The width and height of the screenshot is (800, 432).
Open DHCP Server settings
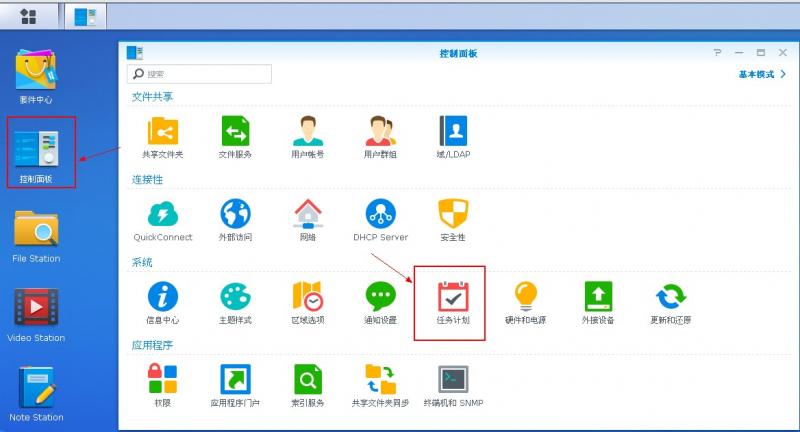tap(381, 220)
